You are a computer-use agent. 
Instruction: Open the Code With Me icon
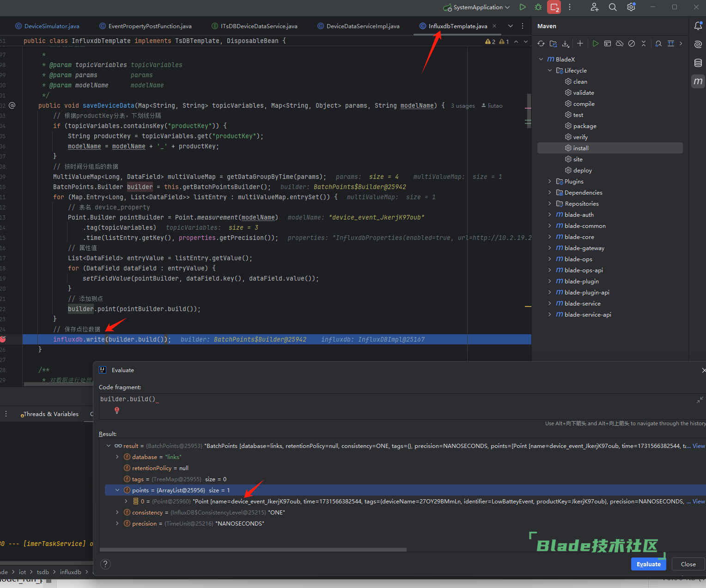pos(595,7)
